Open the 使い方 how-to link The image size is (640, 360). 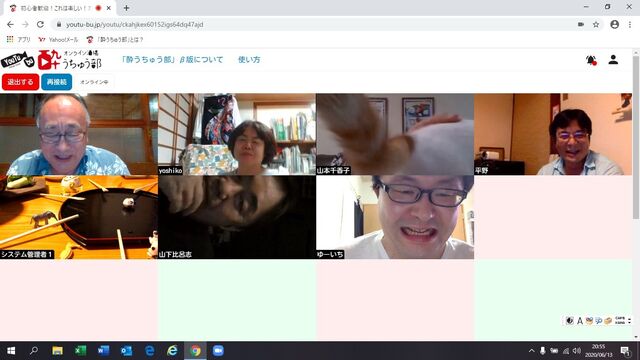point(249,60)
